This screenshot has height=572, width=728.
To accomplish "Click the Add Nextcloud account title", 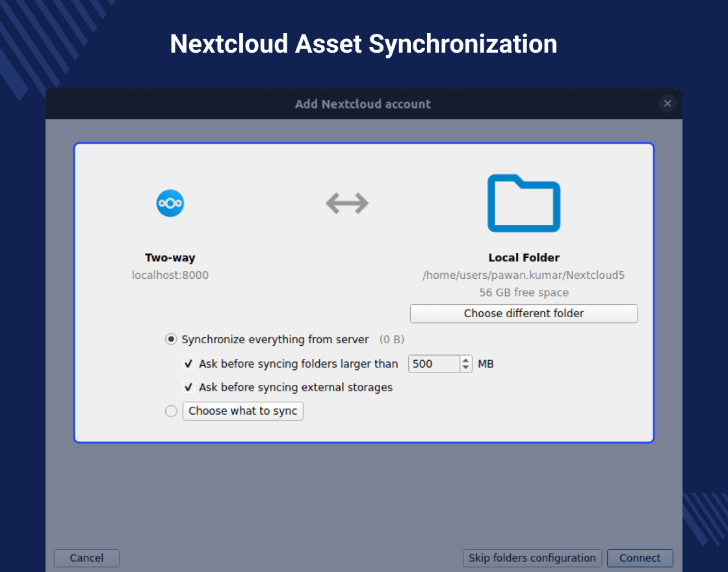I will 363,104.
